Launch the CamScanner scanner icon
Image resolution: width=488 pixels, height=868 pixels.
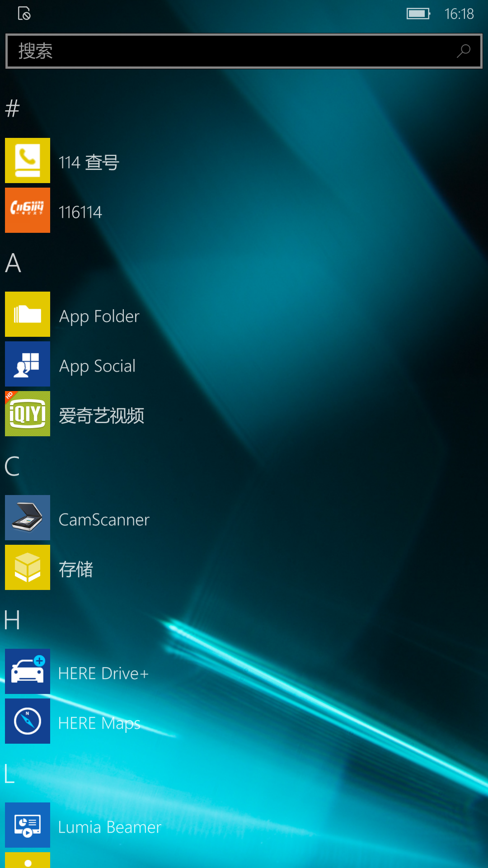tap(28, 518)
